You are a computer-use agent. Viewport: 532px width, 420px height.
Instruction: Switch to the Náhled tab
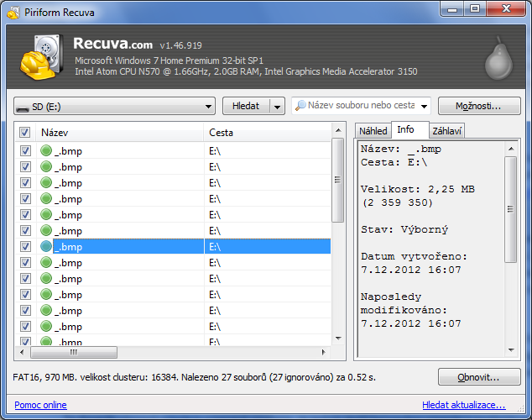pyautogui.click(x=373, y=131)
